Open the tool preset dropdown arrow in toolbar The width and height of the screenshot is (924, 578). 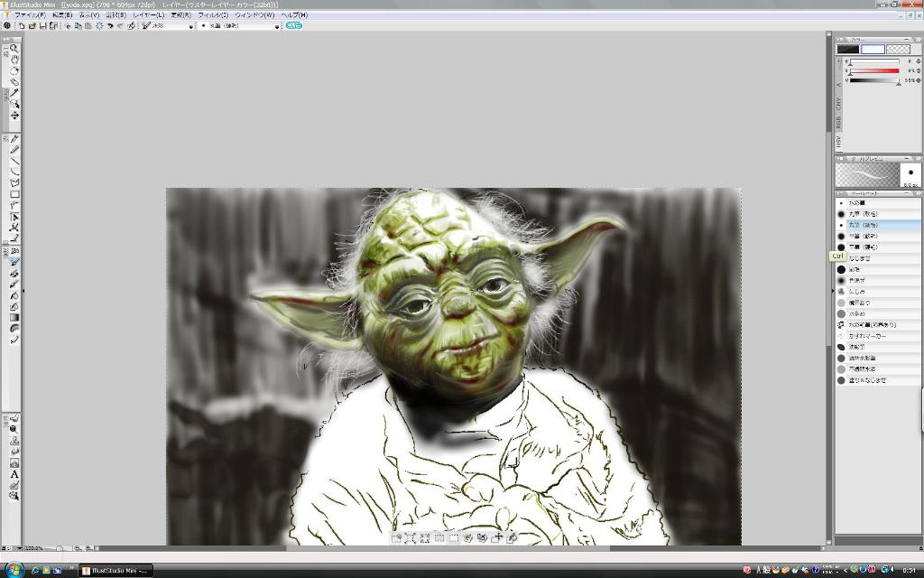pos(191,26)
